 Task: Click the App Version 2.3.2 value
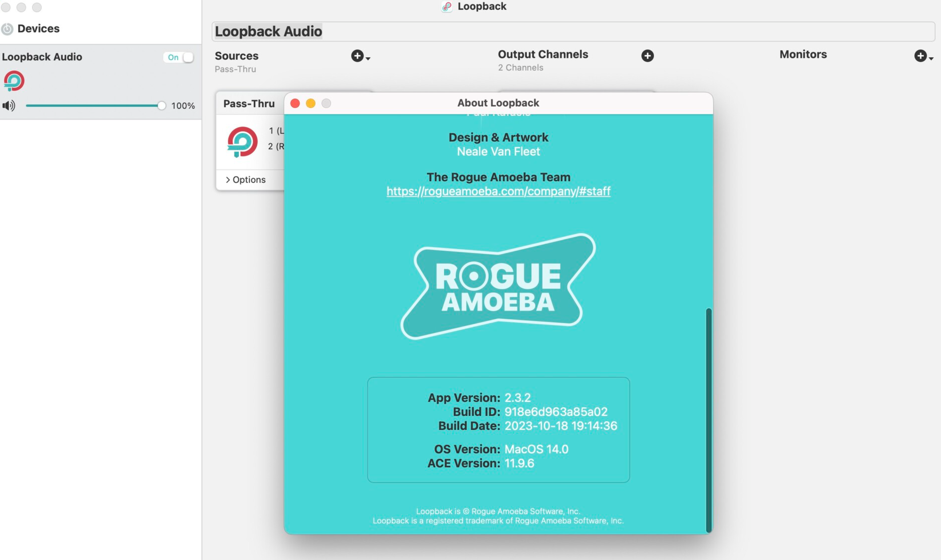coord(518,398)
